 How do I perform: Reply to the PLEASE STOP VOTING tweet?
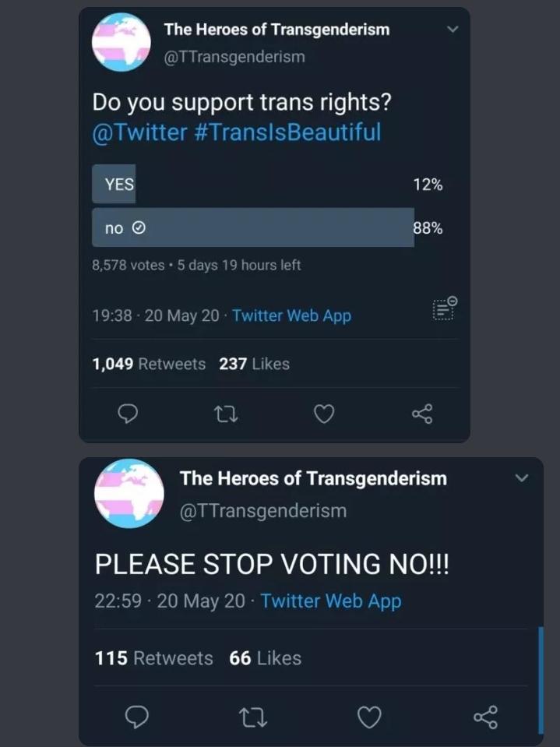coord(137,717)
